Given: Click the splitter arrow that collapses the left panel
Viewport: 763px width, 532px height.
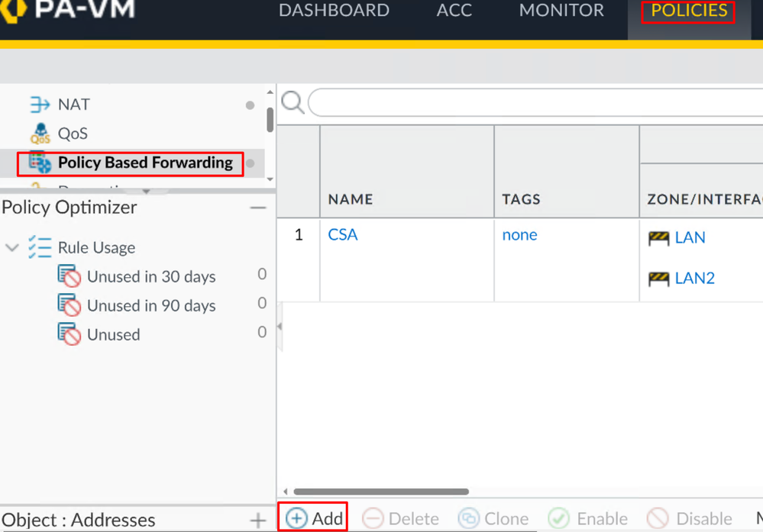Looking at the screenshot, I should [280, 327].
